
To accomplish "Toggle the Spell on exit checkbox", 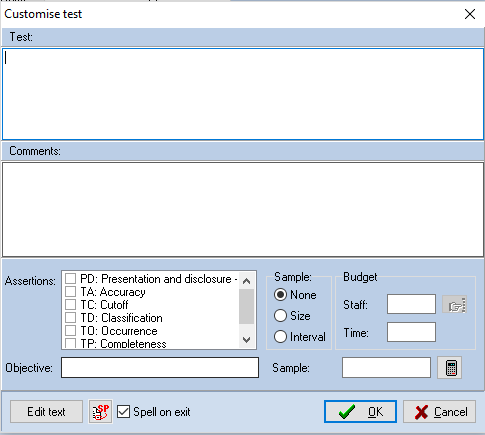I will pos(123,412).
